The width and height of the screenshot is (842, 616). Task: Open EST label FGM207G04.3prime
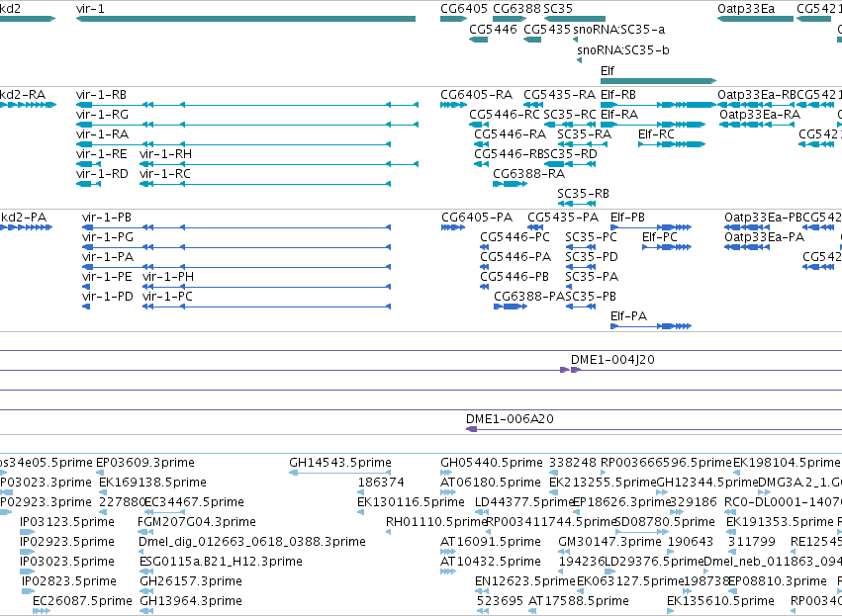pos(197,522)
